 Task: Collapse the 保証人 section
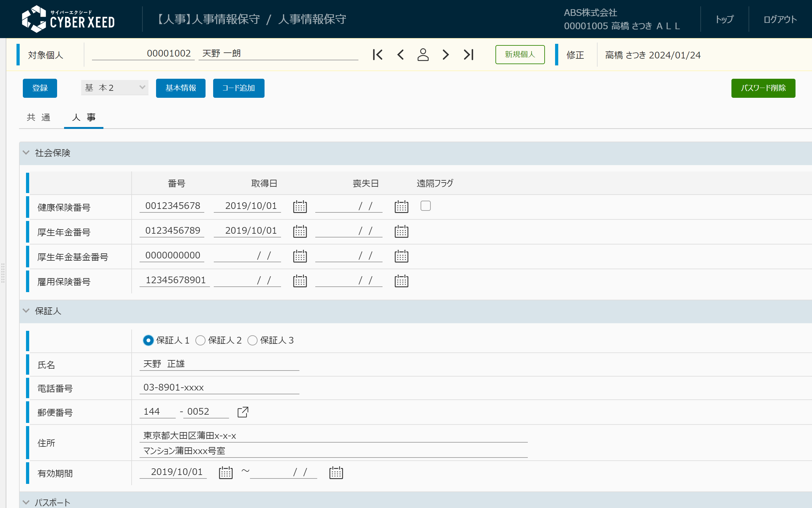26,311
